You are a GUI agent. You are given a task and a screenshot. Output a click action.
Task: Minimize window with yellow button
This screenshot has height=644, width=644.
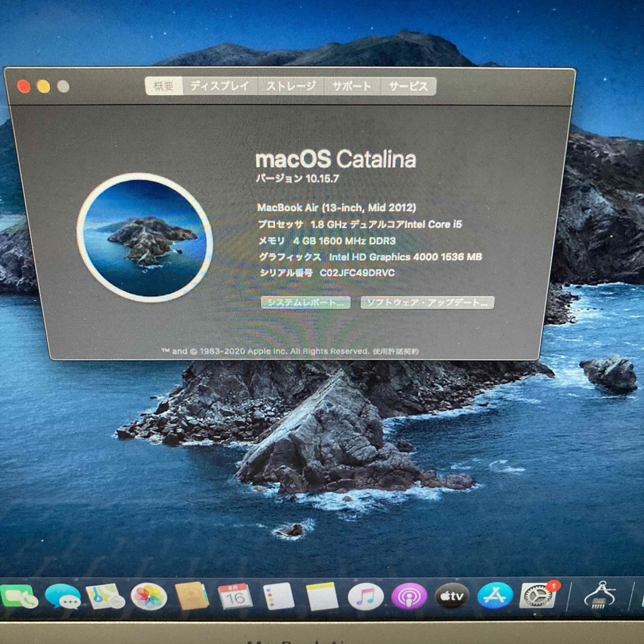click(44, 86)
